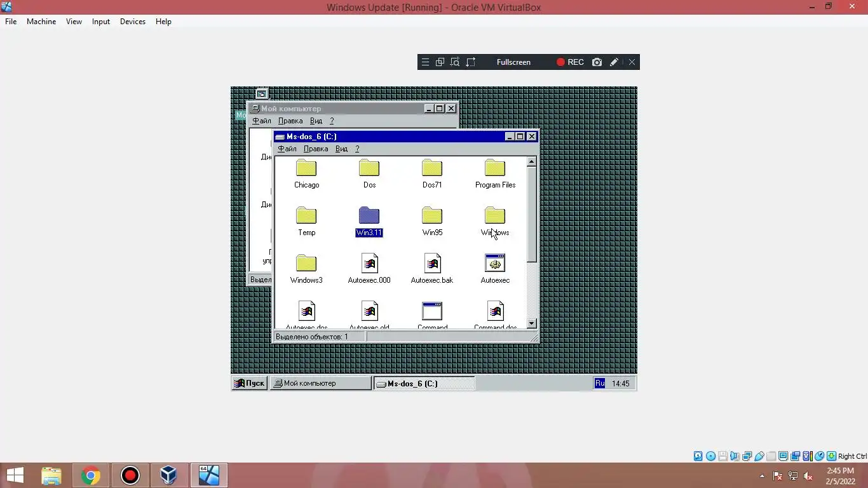Click the Пуск start button
868x488 pixels.
(249, 383)
